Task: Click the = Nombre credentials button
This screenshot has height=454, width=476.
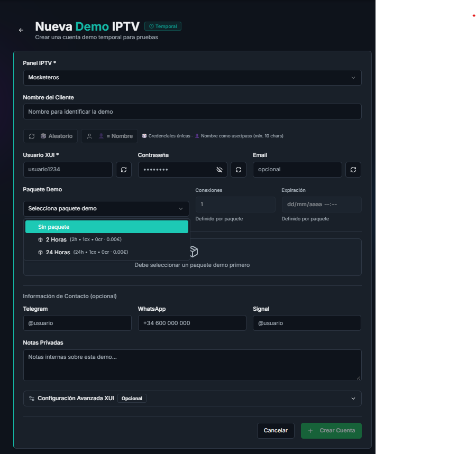Action: point(109,136)
